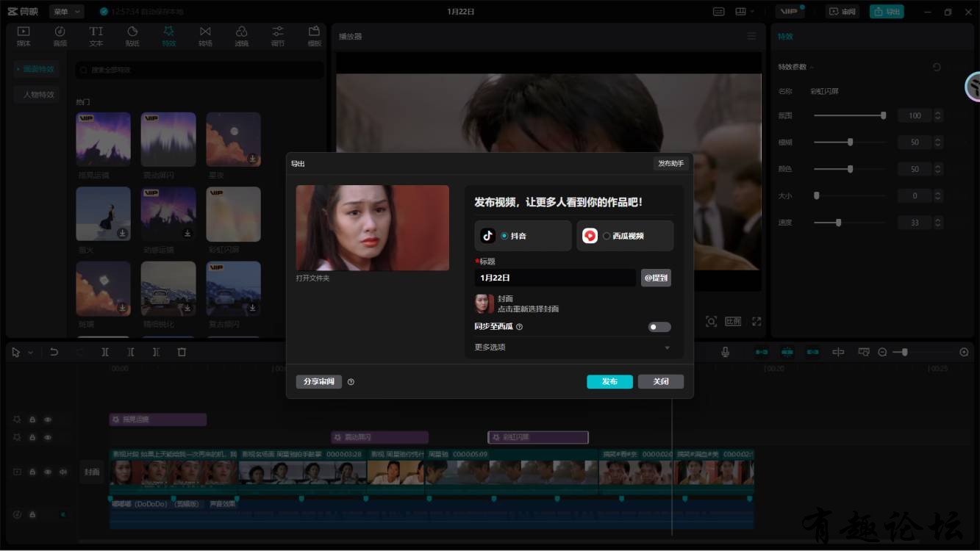This screenshot has height=551, width=980.
Task: Select the 人物特效 category tab
Action: (x=37, y=95)
